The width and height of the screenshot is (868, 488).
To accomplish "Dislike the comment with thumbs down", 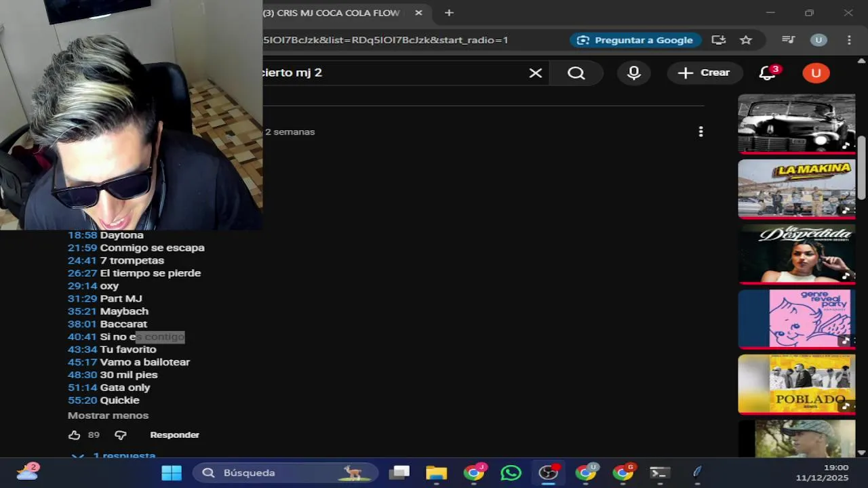I will 121,435.
